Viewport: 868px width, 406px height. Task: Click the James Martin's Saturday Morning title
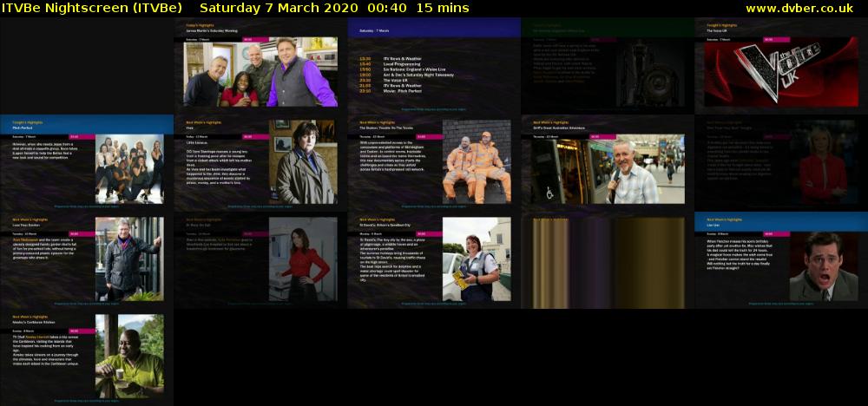(x=212, y=31)
